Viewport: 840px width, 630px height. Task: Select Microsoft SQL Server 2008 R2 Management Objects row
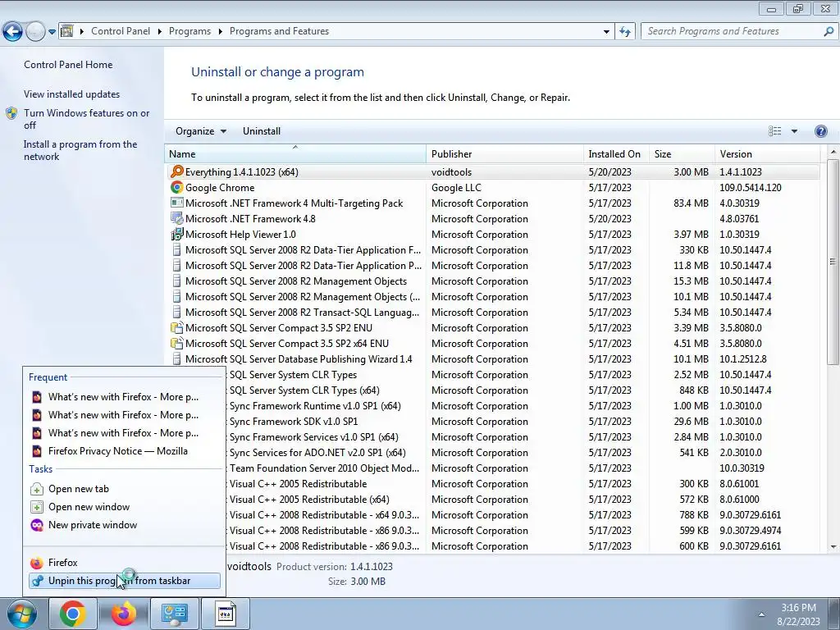pyautogui.click(x=492, y=281)
